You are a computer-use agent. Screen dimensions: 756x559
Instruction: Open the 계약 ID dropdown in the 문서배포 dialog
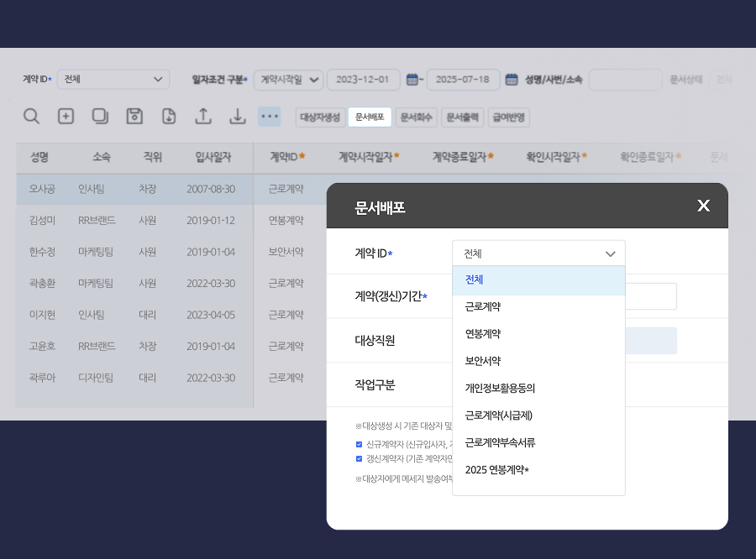point(538,253)
